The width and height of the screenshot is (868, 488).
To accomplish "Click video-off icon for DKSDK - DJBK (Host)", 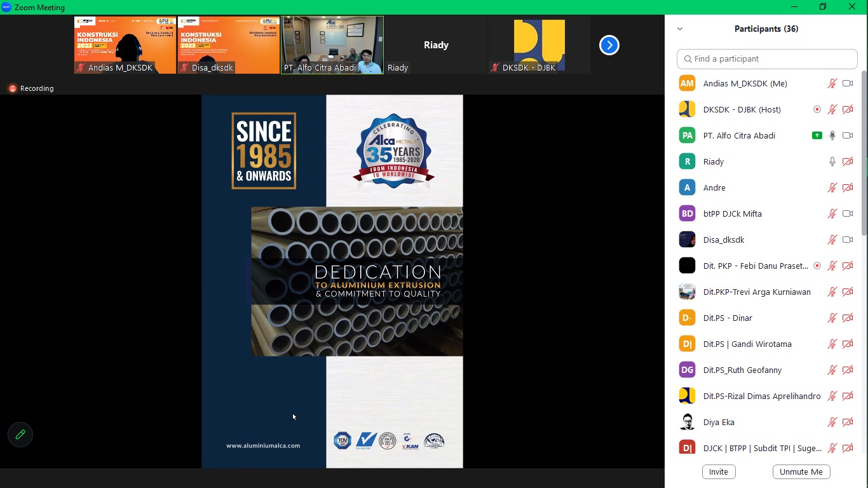I will [x=848, y=109].
